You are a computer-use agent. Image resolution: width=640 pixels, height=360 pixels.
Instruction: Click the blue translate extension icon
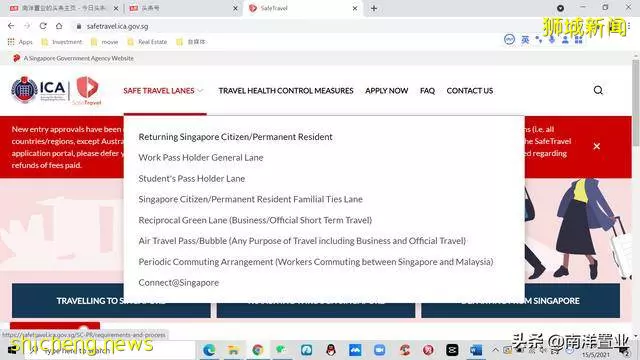point(509,40)
